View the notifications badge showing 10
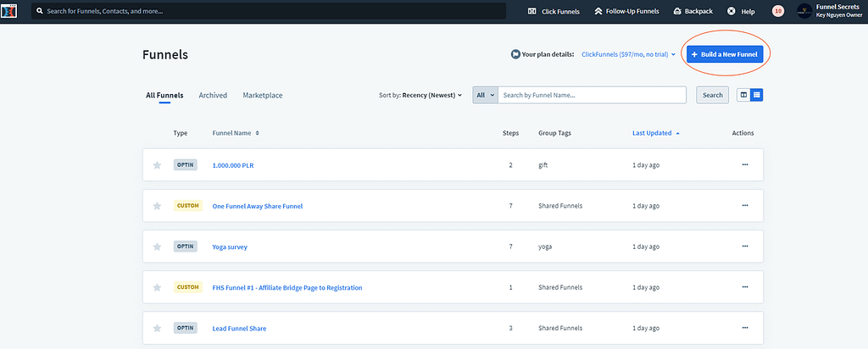Screen dimensions: 868x349 click(778, 11)
